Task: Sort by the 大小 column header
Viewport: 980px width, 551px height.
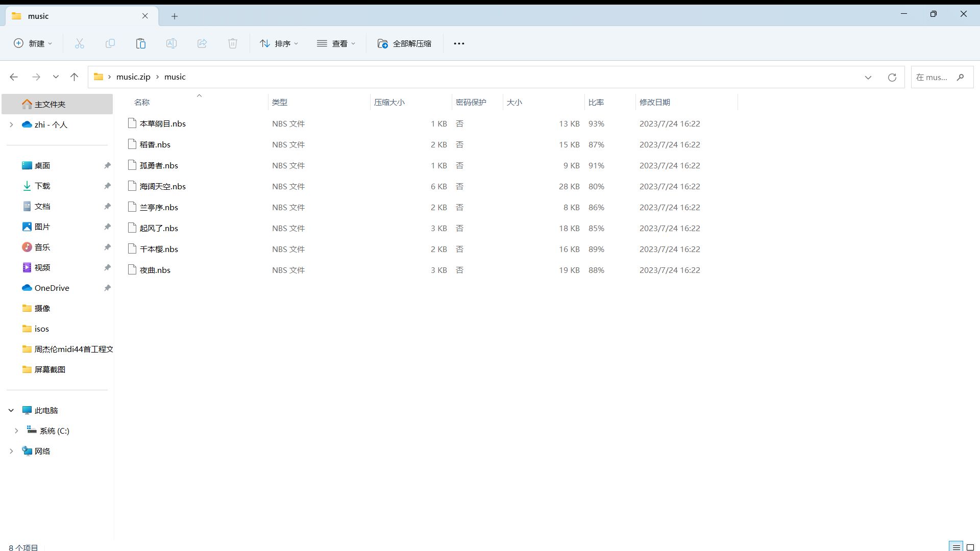Action: pos(514,102)
